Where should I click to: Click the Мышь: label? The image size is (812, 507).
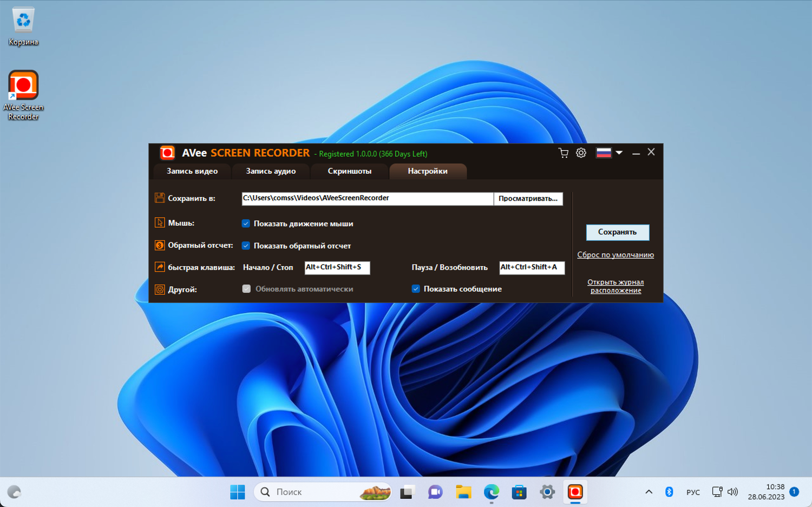(x=181, y=223)
